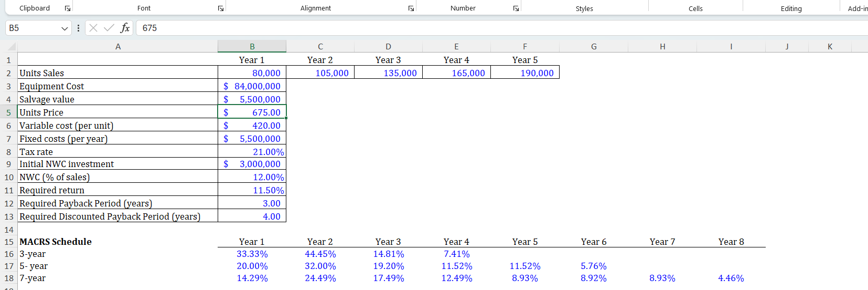Screen dimensions: 868x290
Task: Select the Units Price 675.00 cell
Action: click(252, 112)
